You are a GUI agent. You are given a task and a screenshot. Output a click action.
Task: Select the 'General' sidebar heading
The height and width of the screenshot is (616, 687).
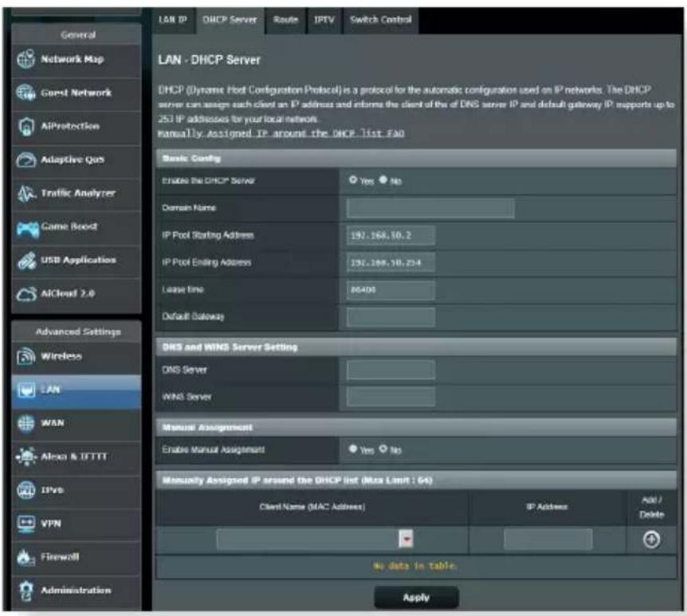click(x=78, y=34)
